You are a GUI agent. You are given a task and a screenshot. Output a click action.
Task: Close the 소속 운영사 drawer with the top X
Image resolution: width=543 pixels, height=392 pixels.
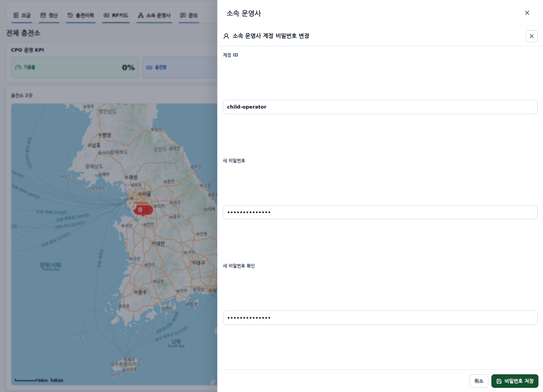[x=527, y=13]
